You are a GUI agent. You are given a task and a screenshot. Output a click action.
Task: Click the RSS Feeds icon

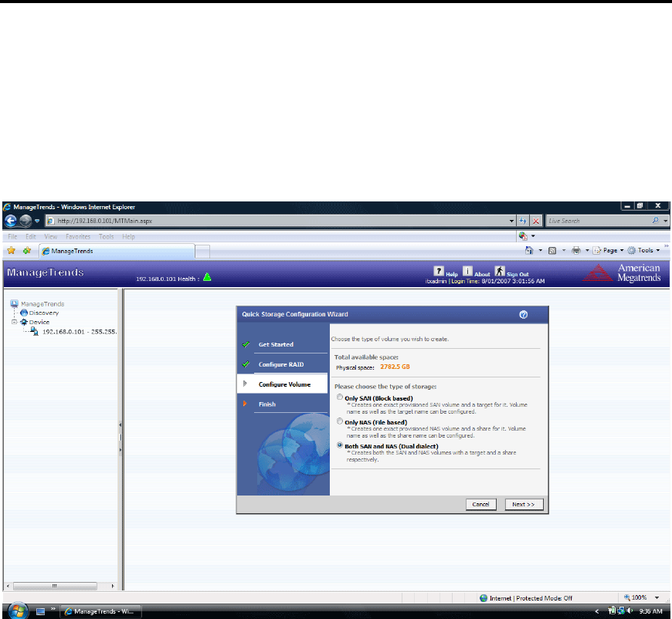click(x=552, y=251)
